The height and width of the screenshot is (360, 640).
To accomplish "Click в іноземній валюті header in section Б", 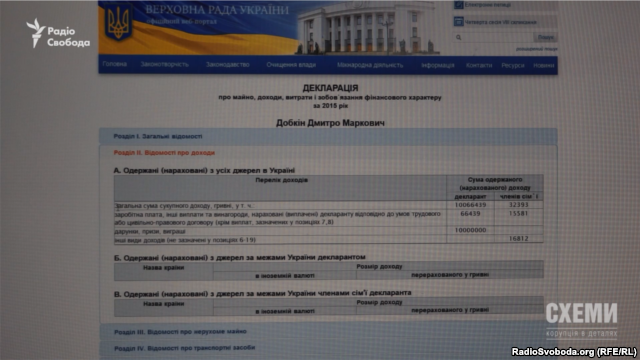I will tap(285, 276).
